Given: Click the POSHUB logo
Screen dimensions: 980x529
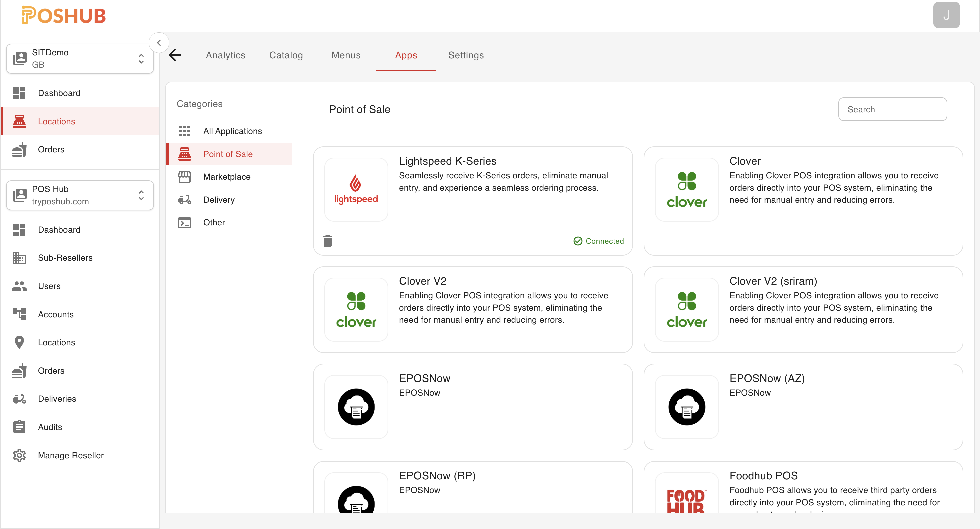Looking at the screenshot, I should tap(63, 15).
